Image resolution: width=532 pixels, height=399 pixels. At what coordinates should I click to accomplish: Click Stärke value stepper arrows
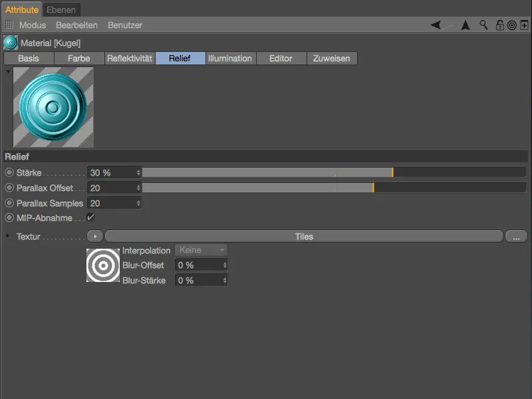[138, 173]
